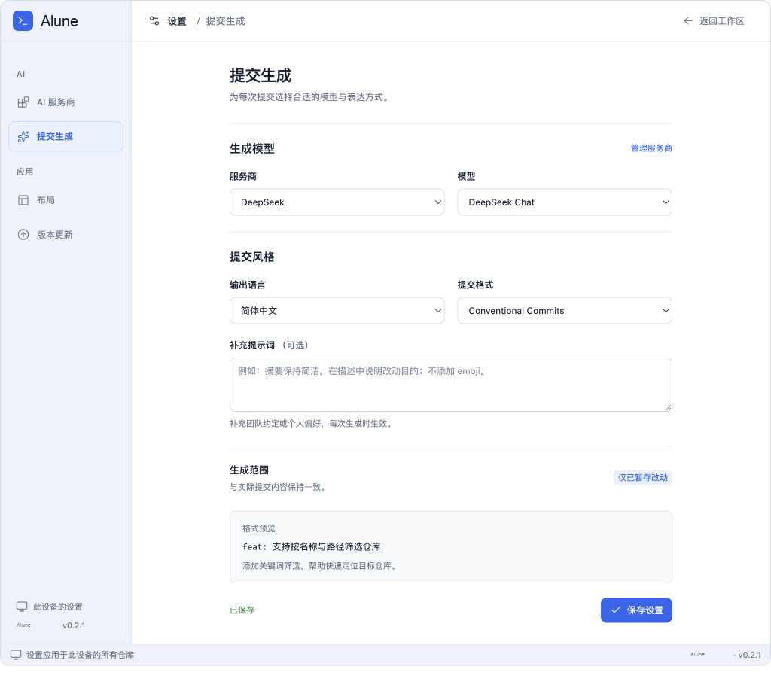Screen dimensions: 771x700
Task: Click into the 补充提示词 text area
Action: pyautogui.click(x=450, y=385)
